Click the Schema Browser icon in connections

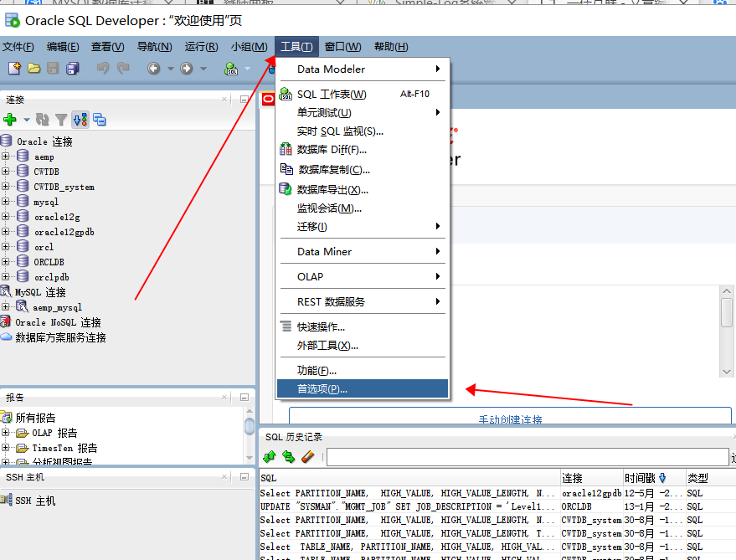[x=80, y=120]
